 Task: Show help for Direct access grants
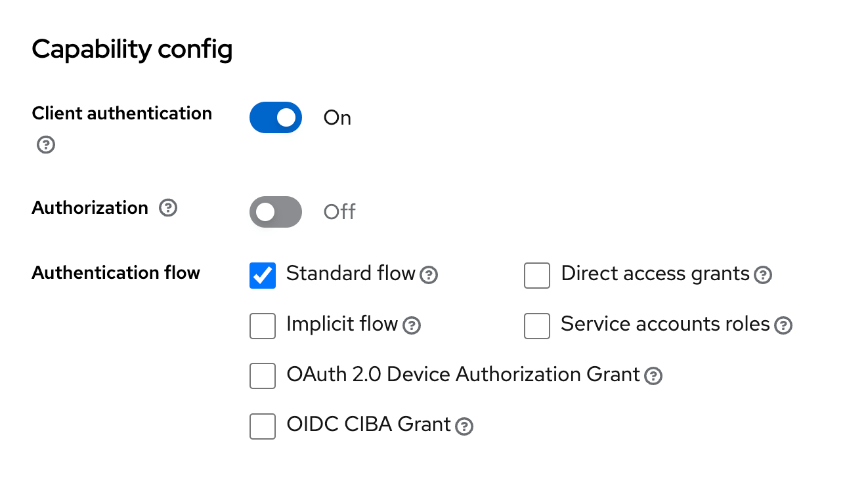click(762, 275)
